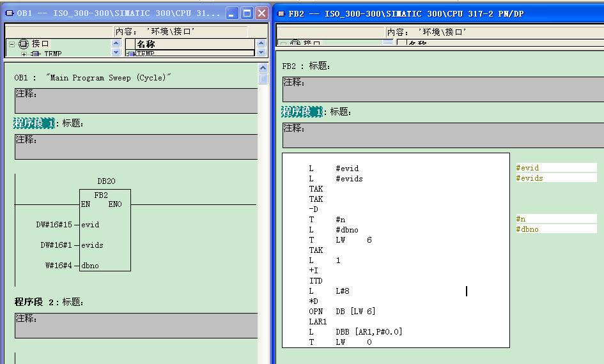Click network 1 comment box in FB2
The height and width of the screenshot is (364, 604).
tap(443, 135)
